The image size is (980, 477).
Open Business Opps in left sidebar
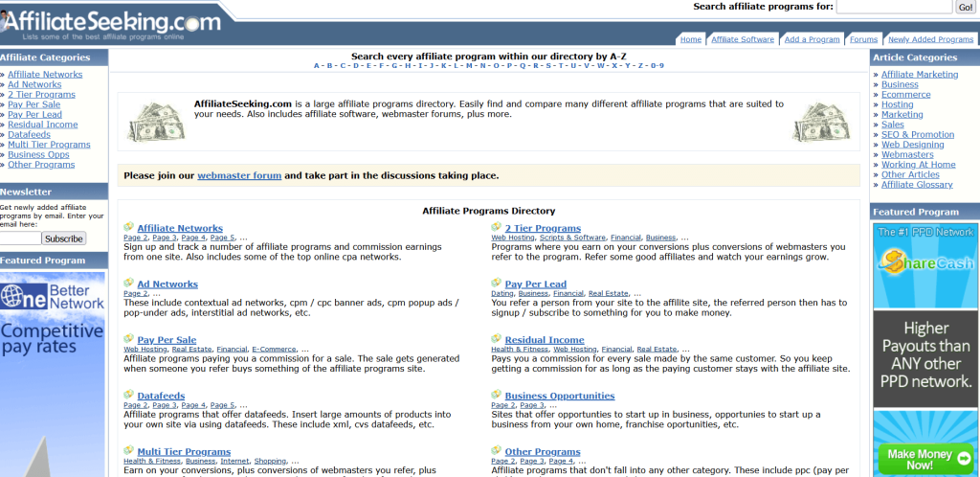pyautogui.click(x=38, y=154)
